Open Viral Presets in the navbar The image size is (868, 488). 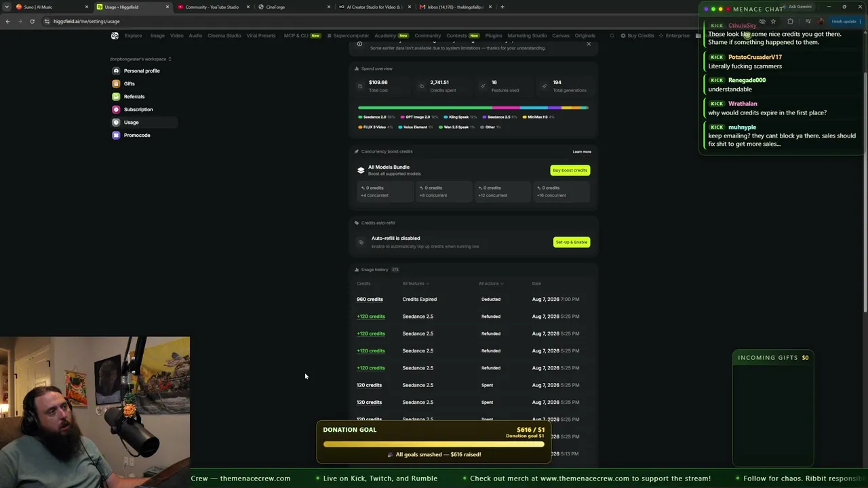coord(261,35)
